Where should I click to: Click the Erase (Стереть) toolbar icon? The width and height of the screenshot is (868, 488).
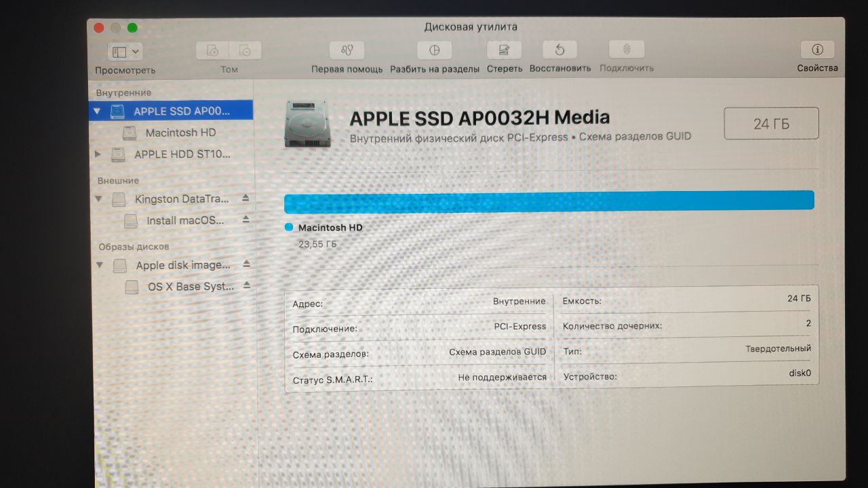(x=504, y=49)
